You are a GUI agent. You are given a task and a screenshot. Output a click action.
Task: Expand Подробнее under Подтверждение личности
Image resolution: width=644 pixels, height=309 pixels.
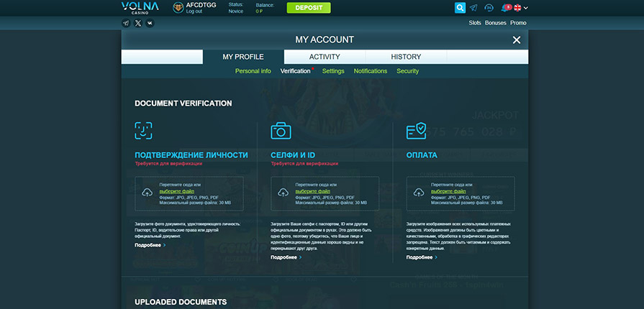tap(150, 245)
